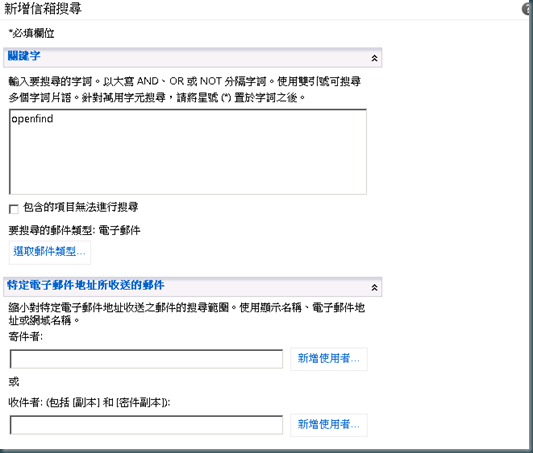Click the 收件者: (包括 [副本] 和 [密件副本]) label
Viewport: 533px width, 453px height.
pyautogui.click(x=89, y=403)
